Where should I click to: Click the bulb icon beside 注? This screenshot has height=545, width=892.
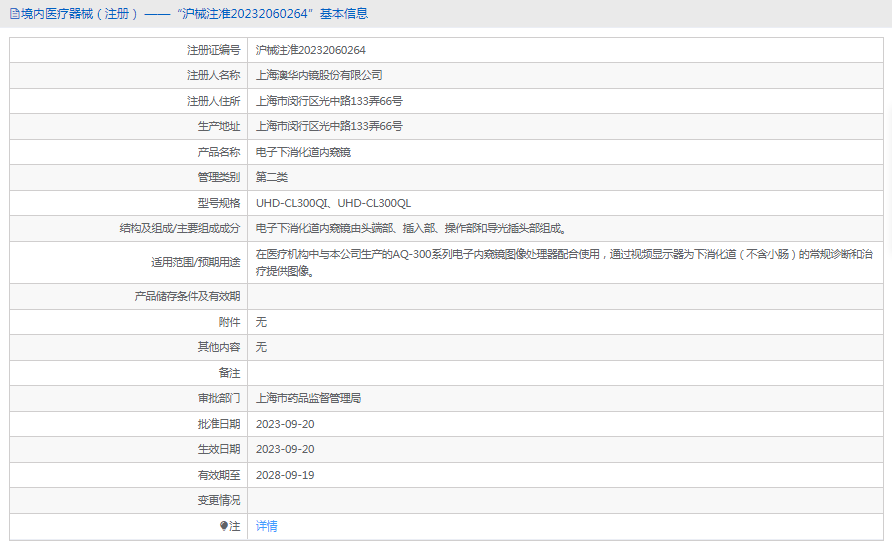coord(224,526)
